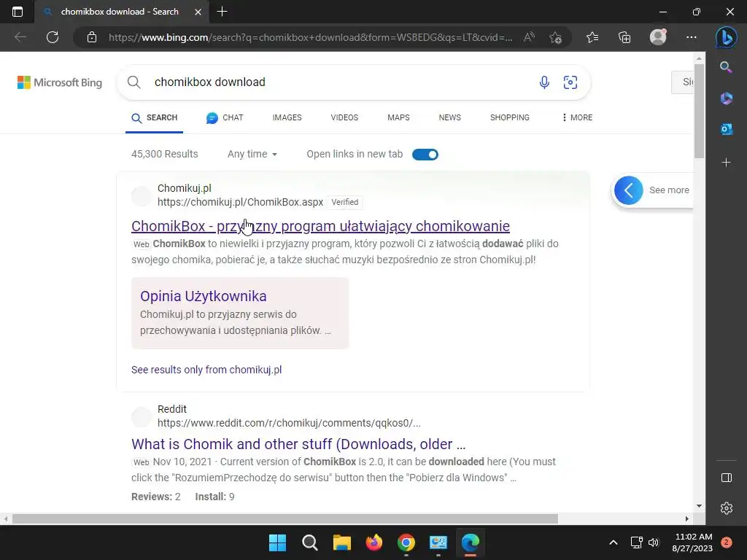747x560 pixels.
Task: Switch to the CHAT tab
Action: pyautogui.click(x=225, y=117)
